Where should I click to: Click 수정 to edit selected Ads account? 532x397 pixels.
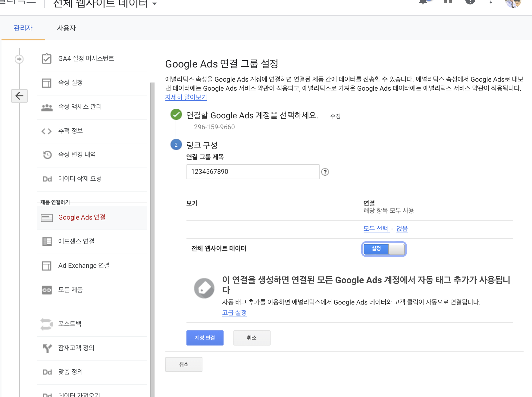pos(335,116)
